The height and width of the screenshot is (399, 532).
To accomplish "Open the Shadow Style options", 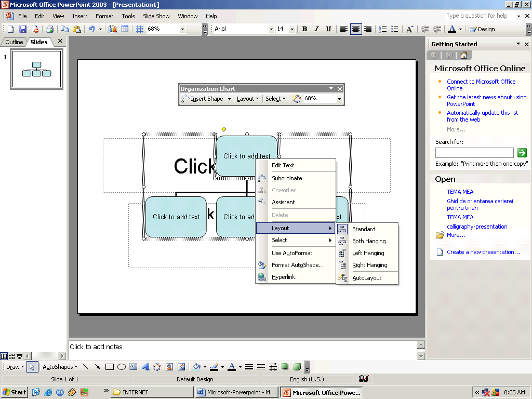I will (x=285, y=367).
